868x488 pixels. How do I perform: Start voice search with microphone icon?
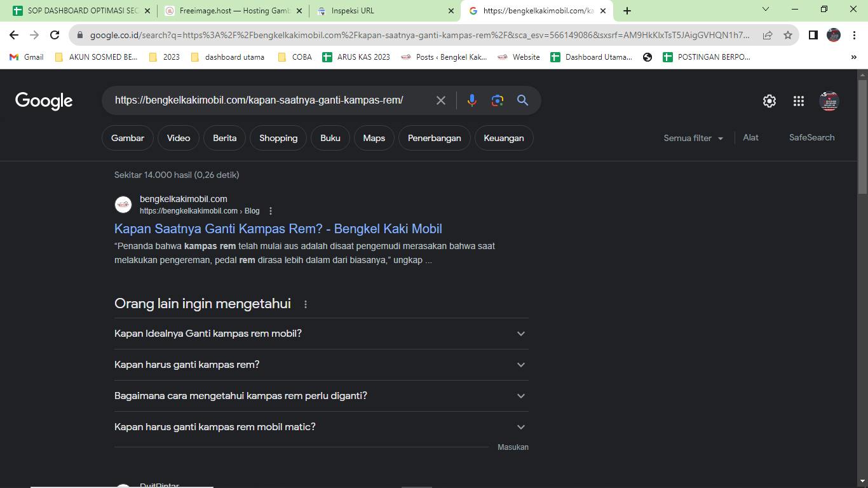pos(471,100)
